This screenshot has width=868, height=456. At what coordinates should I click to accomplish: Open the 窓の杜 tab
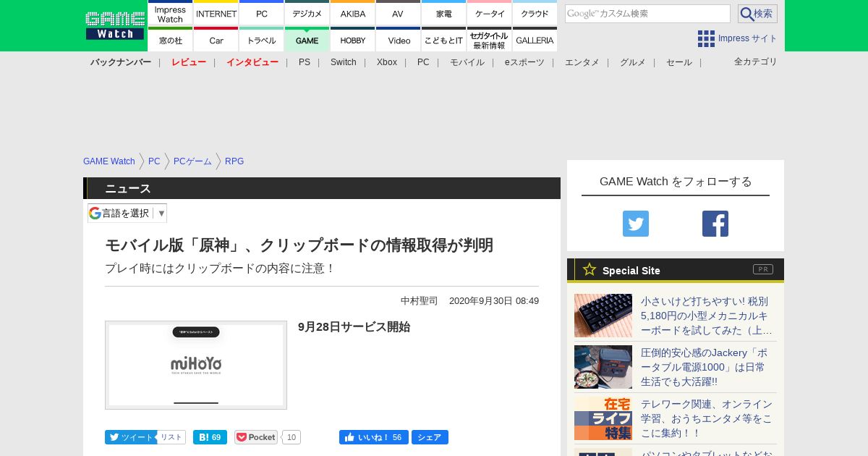point(170,40)
